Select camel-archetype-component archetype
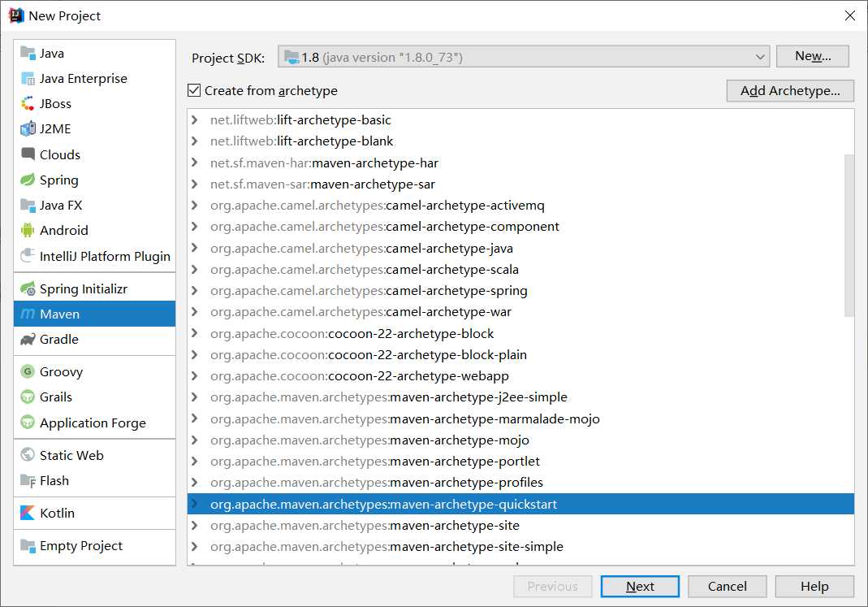 coord(520,227)
